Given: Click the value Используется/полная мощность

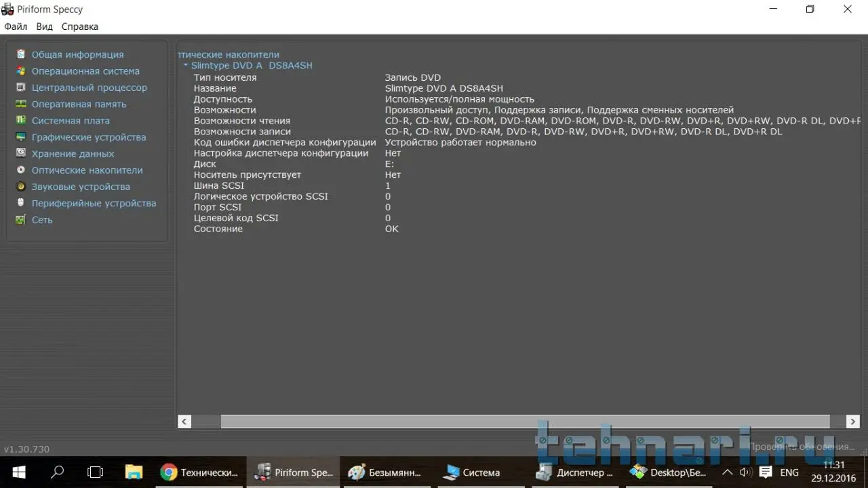Looking at the screenshot, I should tap(460, 99).
